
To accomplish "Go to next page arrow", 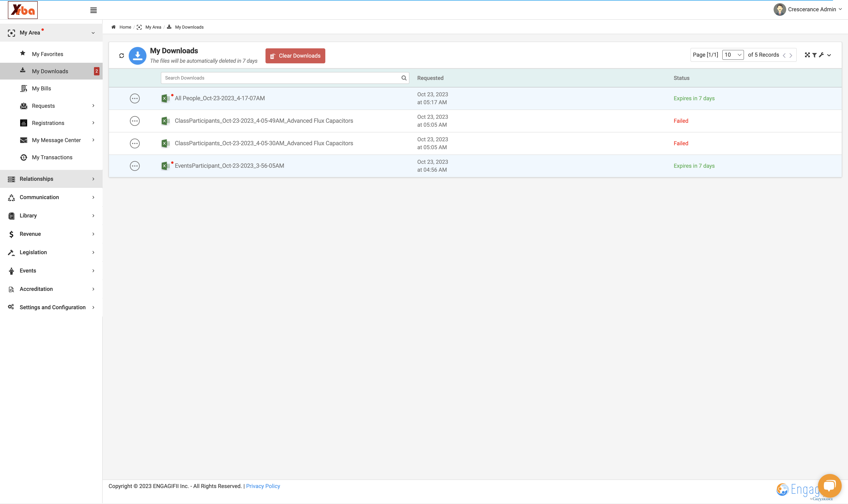I will tap(791, 55).
